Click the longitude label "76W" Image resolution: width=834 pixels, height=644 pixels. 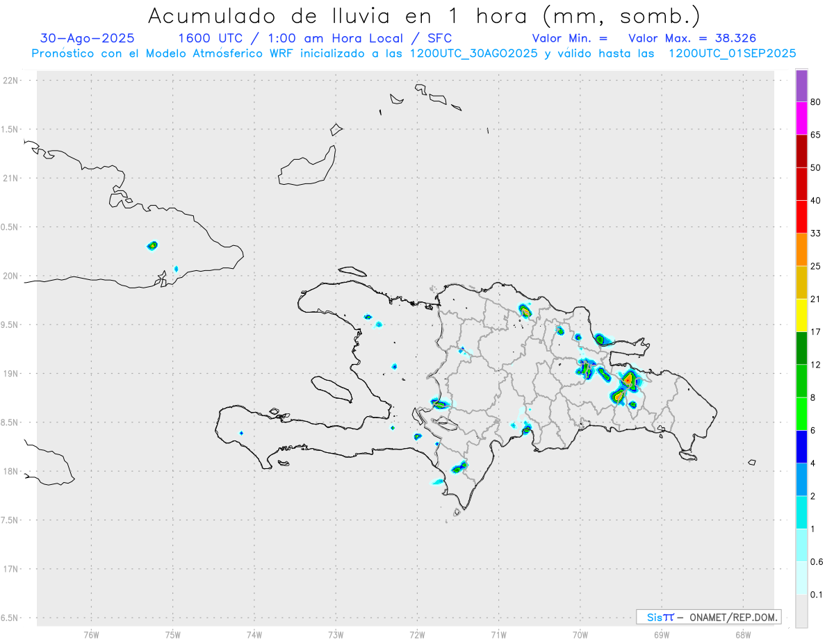coord(91,635)
